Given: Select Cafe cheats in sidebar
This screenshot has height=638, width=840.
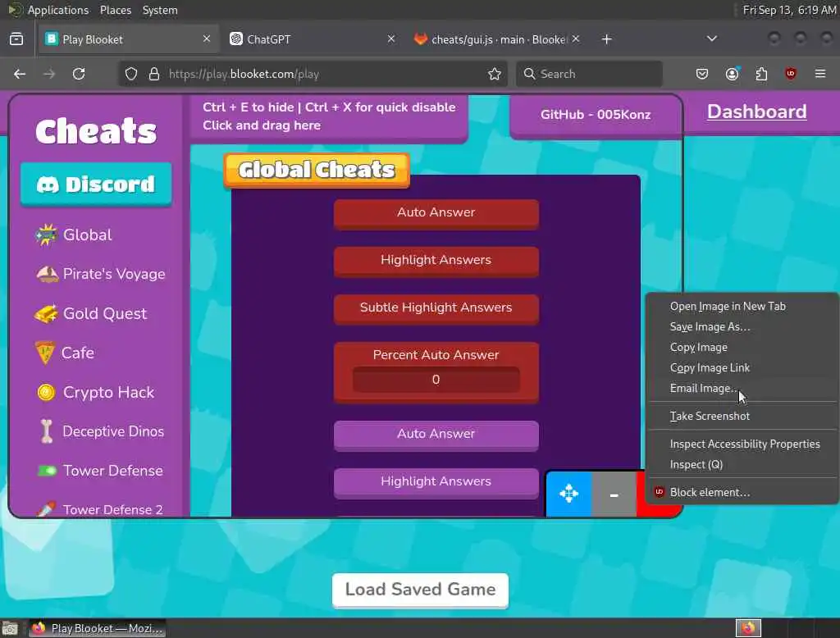Looking at the screenshot, I should 64,353.
